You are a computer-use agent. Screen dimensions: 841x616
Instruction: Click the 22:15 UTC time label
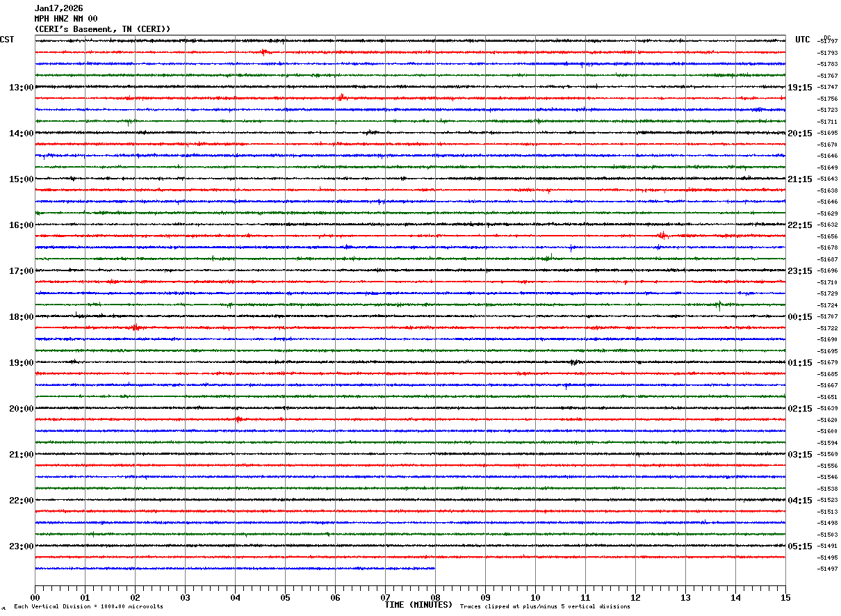pos(800,225)
